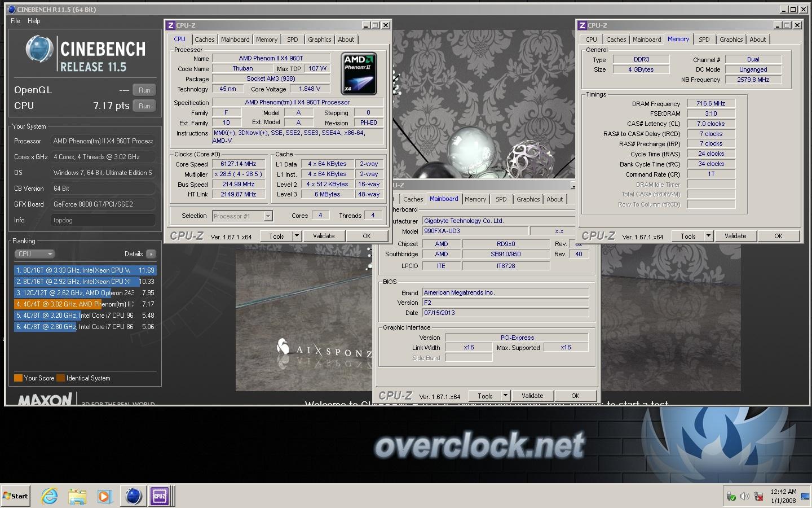Viewport: 812px width, 508px height.
Task: Click the volume speaker tray icon
Action: [744, 497]
